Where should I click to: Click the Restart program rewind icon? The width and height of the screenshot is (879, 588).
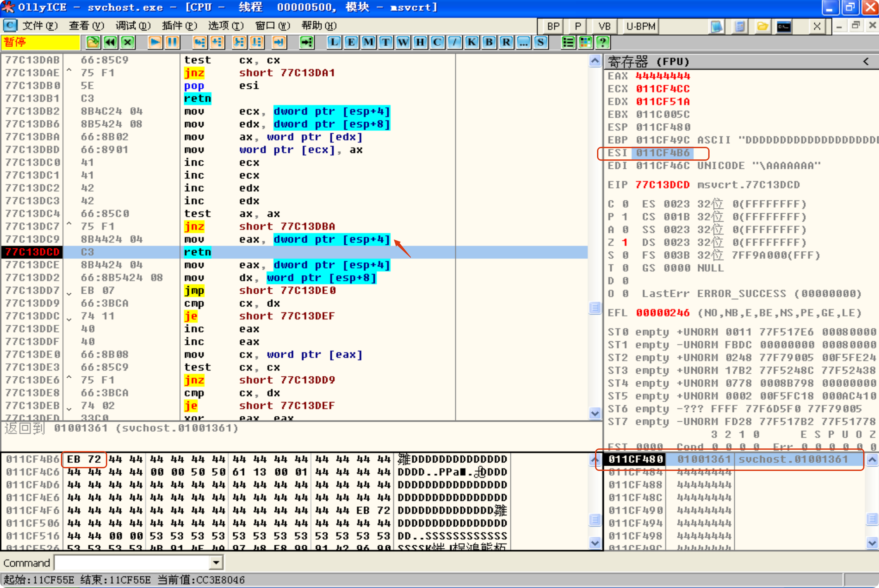110,42
